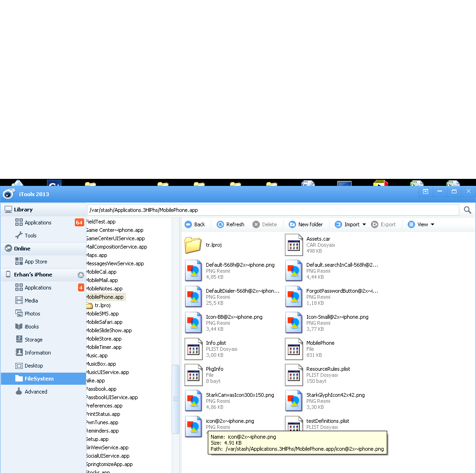The width and height of the screenshot is (476, 473).
Task: Select Icon-Small@2x~iphone.png icon
Action: coord(294,323)
